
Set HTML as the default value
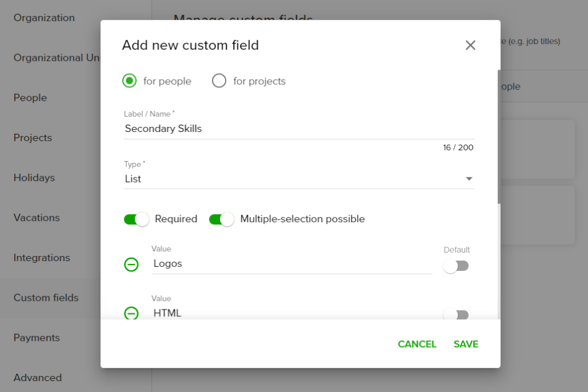(456, 315)
